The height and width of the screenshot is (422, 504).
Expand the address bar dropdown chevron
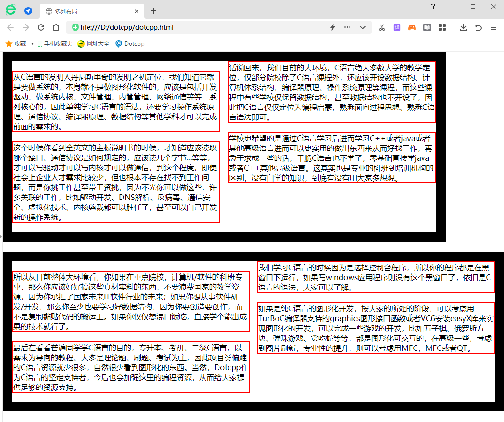pos(362,27)
